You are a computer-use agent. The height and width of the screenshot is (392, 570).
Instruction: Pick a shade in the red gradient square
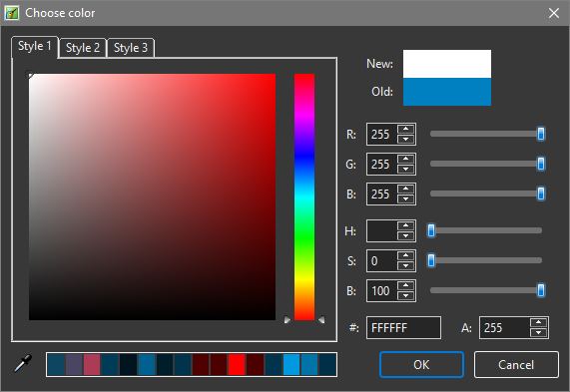coord(152,196)
